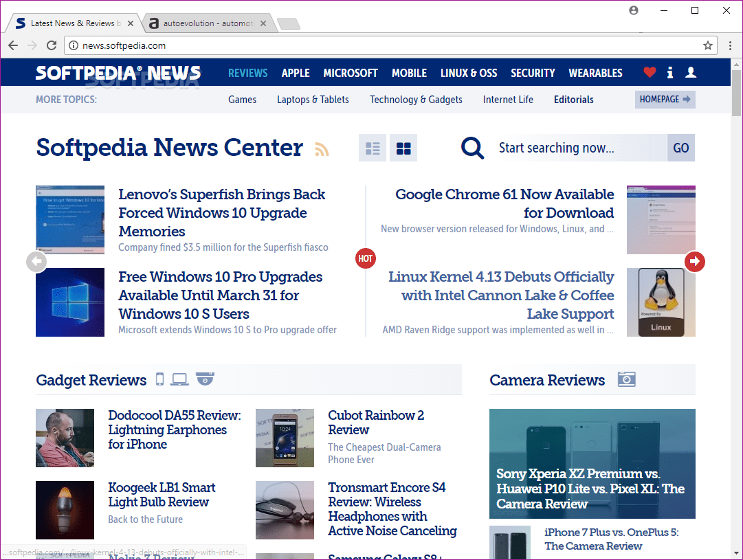743x560 pixels.
Task: Click the laptop icon beside Gadget Reviews
Action: [x=179, y=379]
